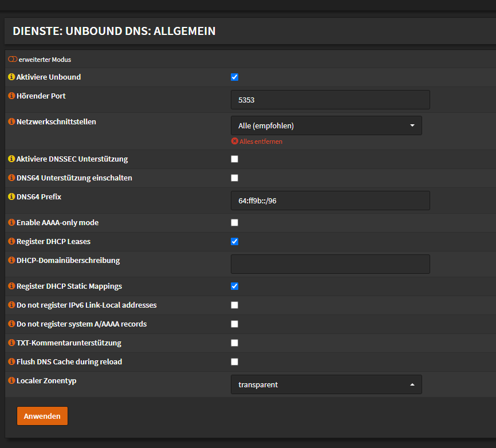This screenshot has height=448, width=496.
Task: Uncheck Register DHCP Static Mappings
Action: (234, 286)
